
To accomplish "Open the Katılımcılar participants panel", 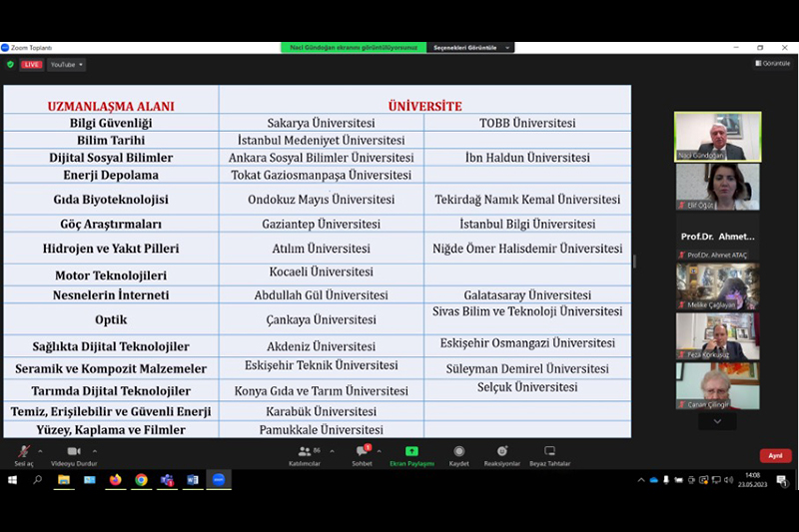I will pyautogui.click(x=304, y=452).
